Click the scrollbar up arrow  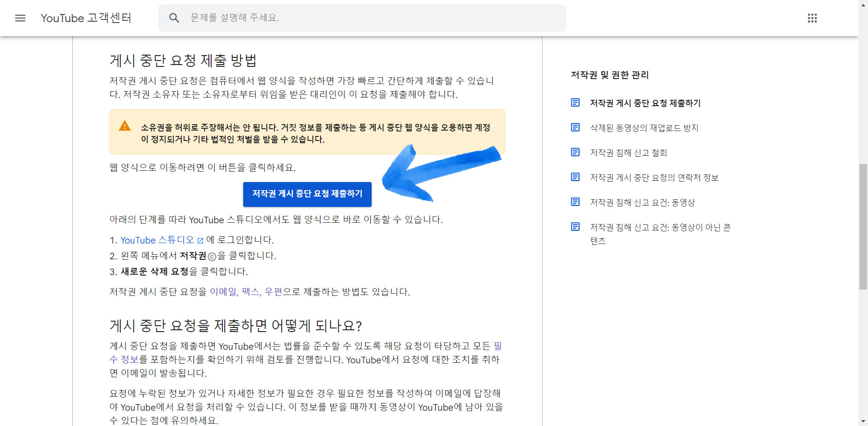863,4
